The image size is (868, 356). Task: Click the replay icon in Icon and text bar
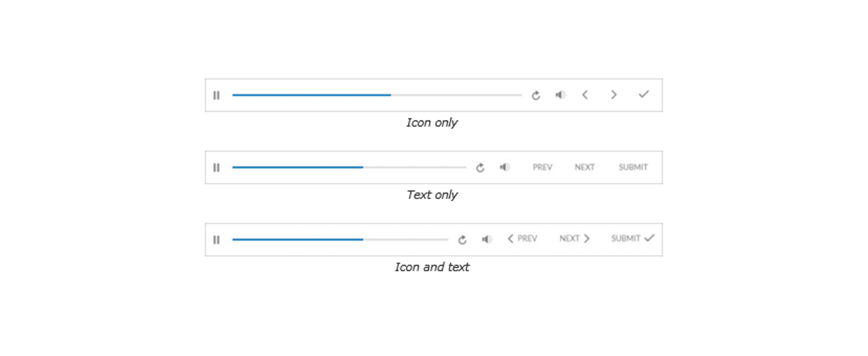tap(462, 240)
